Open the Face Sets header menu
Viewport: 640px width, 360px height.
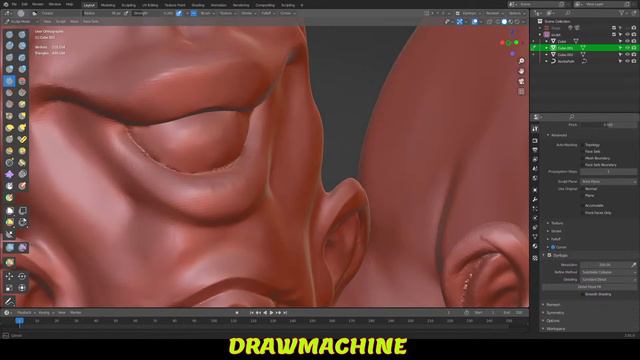(91, 22)
